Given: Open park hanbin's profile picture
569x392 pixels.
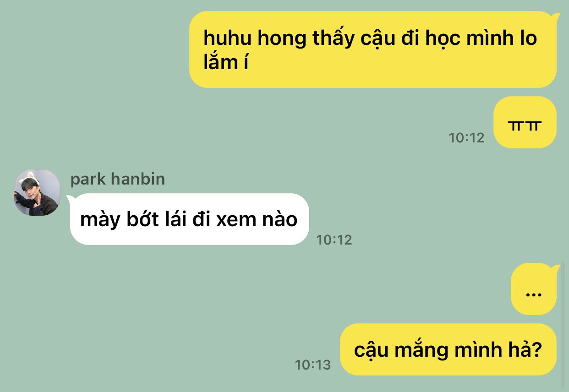Looking at the screenshot, I should (x=37, y=192).
